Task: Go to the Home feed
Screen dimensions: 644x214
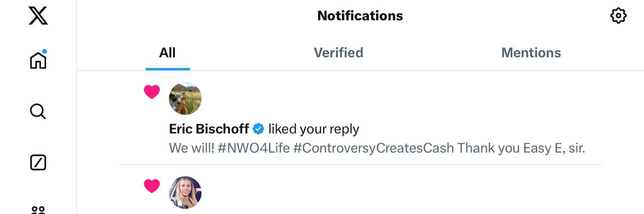Action: 38,60
